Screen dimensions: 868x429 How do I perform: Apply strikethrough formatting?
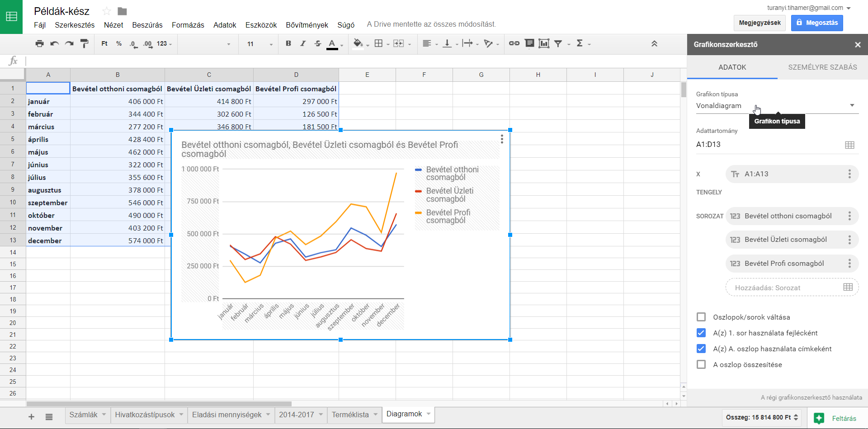click(318, 44)
